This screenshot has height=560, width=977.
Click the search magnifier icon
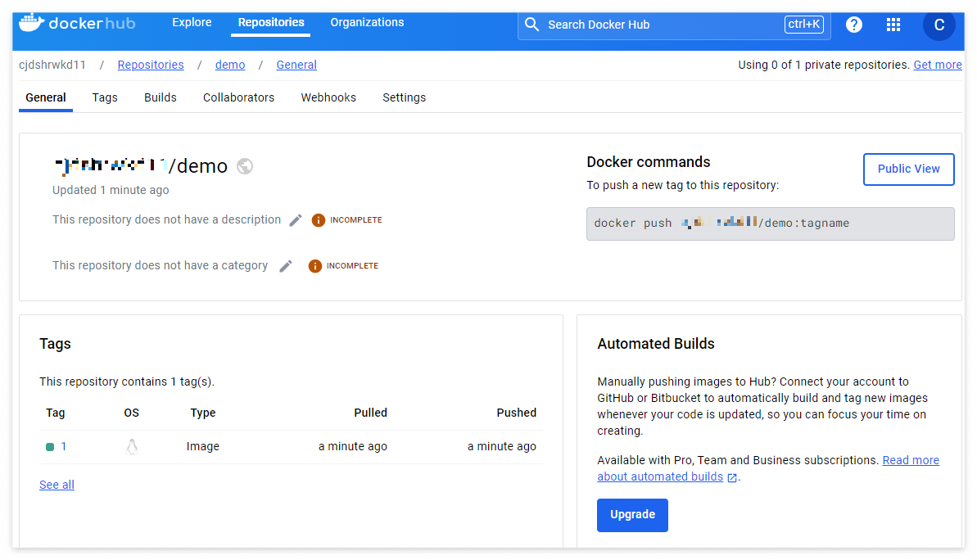[x=531, y=25]
